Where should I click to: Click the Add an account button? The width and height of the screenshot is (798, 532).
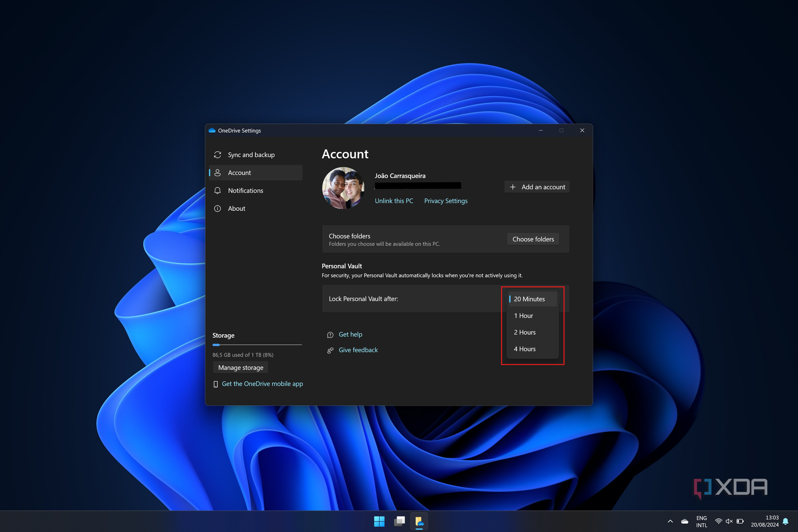click(x=536, y=187)
